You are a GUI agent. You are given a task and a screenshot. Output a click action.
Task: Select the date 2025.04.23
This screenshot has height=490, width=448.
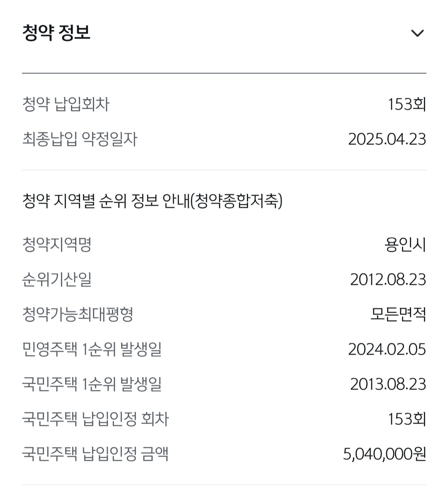click(387, 140)
